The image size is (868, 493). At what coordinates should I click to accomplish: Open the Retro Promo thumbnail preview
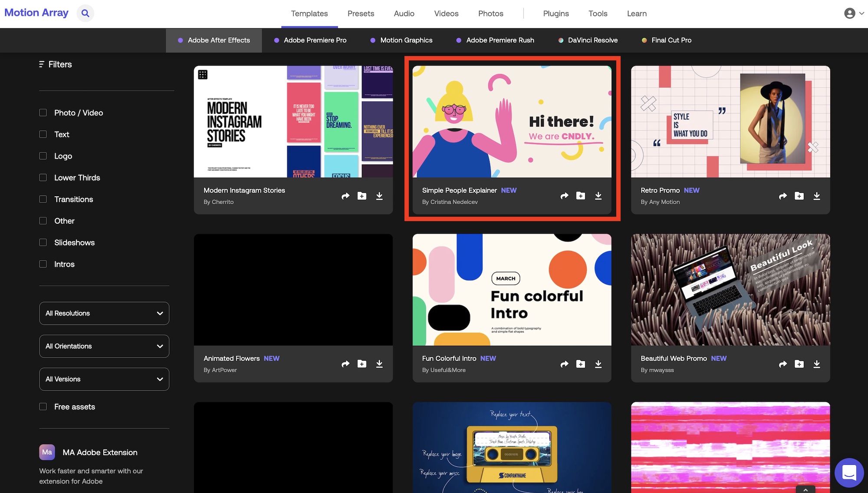click(x=730, y=122)
